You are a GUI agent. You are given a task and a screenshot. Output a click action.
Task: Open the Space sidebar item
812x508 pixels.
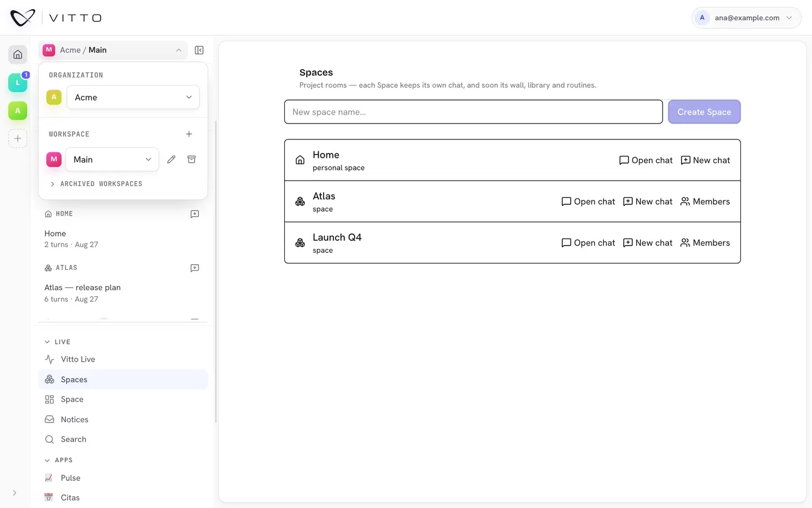click(123, 399)
